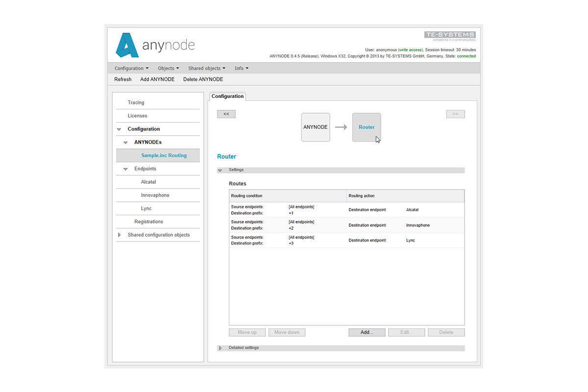Screen dimensions: 588x392
Task: Click the Add... button
Action: [x=367, y=332]
